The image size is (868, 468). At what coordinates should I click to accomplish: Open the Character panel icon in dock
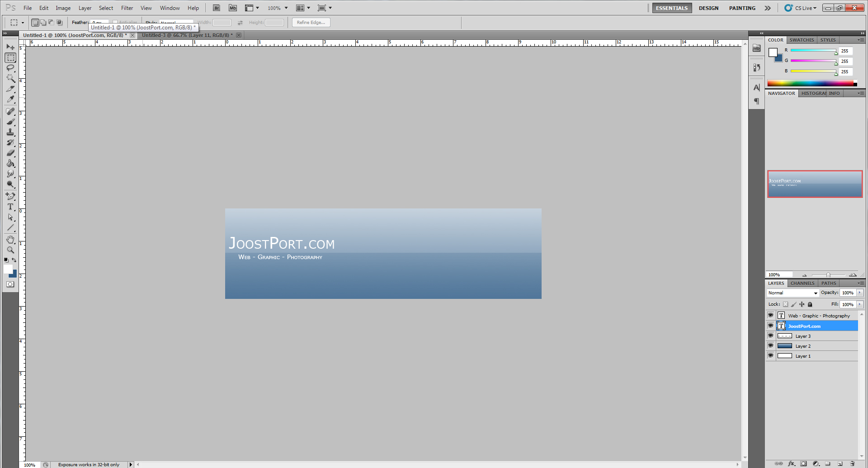[756, 88]
